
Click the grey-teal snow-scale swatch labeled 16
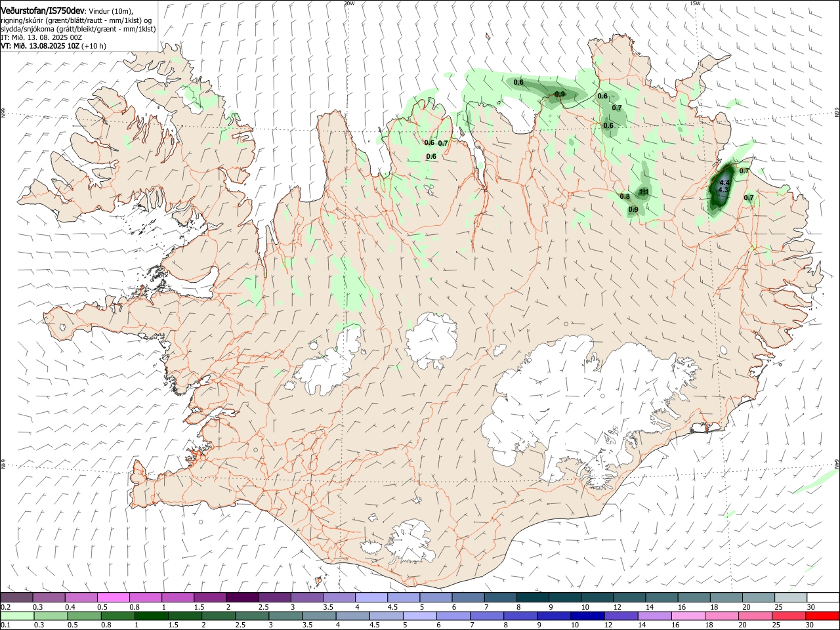click(x=694, y=597)
